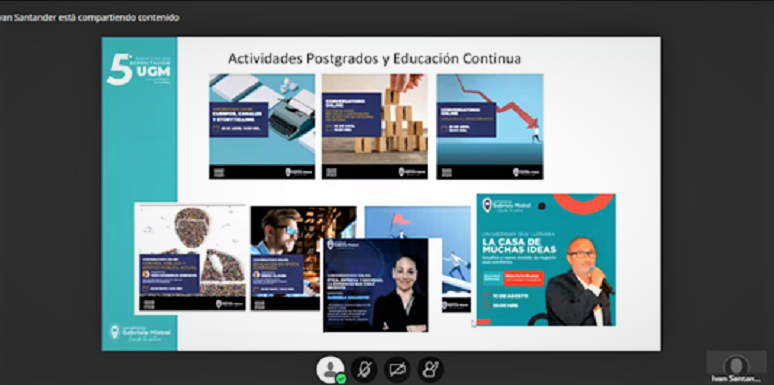
Task: Click the green status checkmark badge
Action: [x=341, y=379]
